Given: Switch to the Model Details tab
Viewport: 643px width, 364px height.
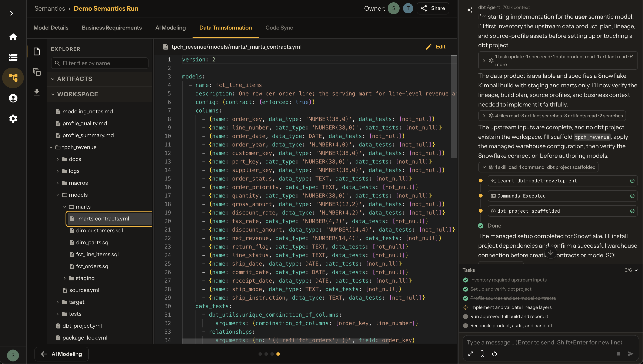Looking at the screenshot, I should (51, 27).
